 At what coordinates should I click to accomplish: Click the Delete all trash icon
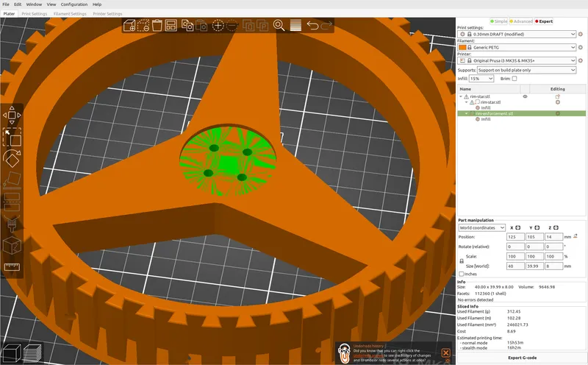click(x=157, y=26)
